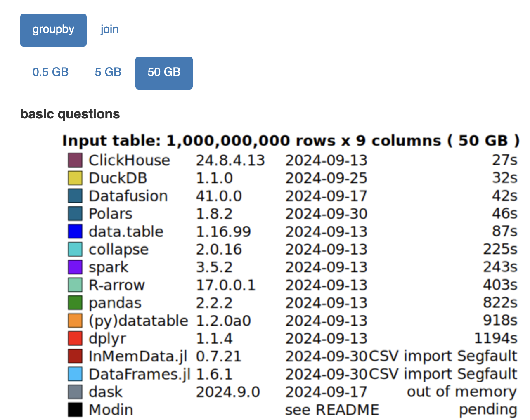The width and height of the screenshot is (530, 420).
Task: Click the Polars legend label
Action: pyautogui.click(x=111, y=214)
